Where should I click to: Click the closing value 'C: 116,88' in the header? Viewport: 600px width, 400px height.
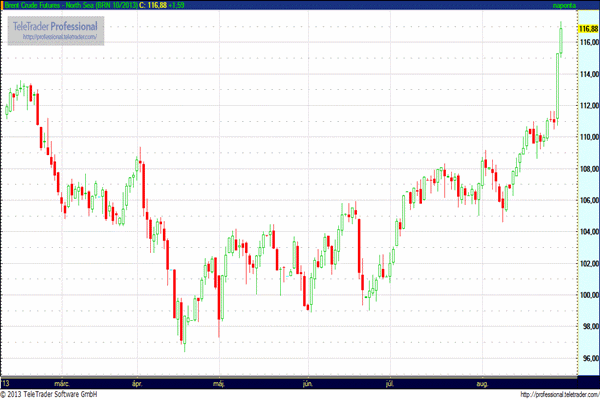(154, 6)
